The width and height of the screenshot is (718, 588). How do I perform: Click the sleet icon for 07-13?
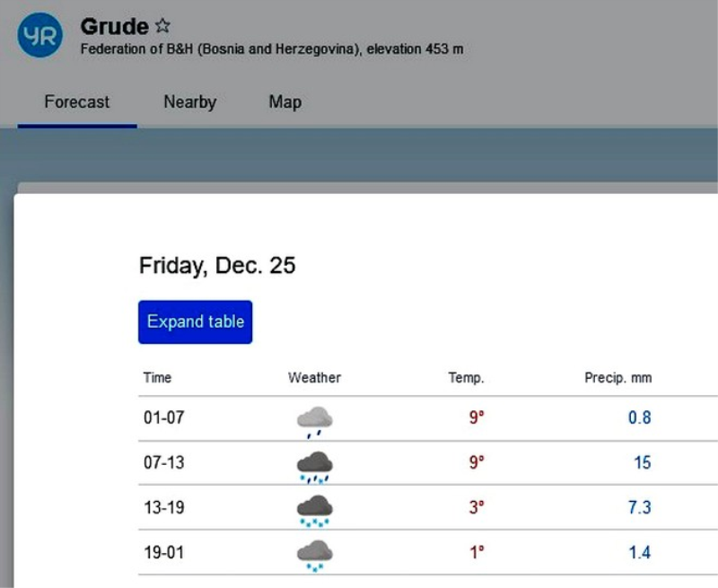[x=314, y=465]
